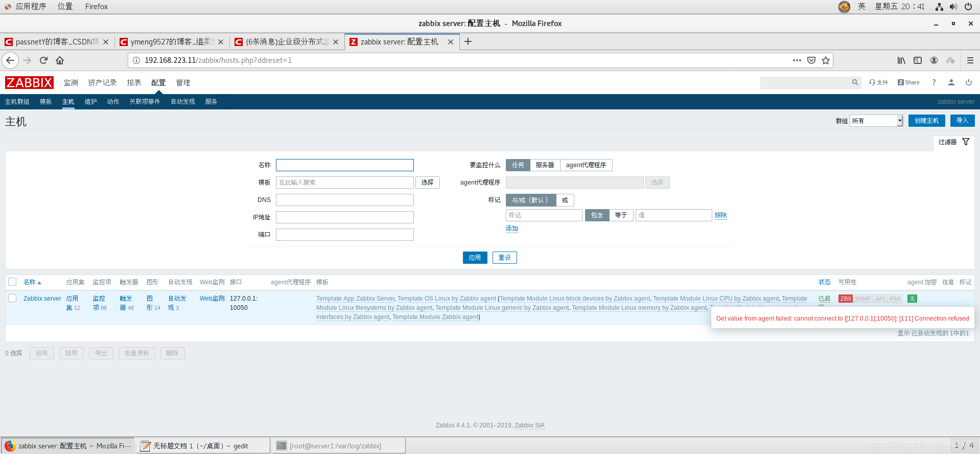Open page actions three-dot menu in address bar
Image resolution: width=980 pixels, height=454 pixels.
797,60
